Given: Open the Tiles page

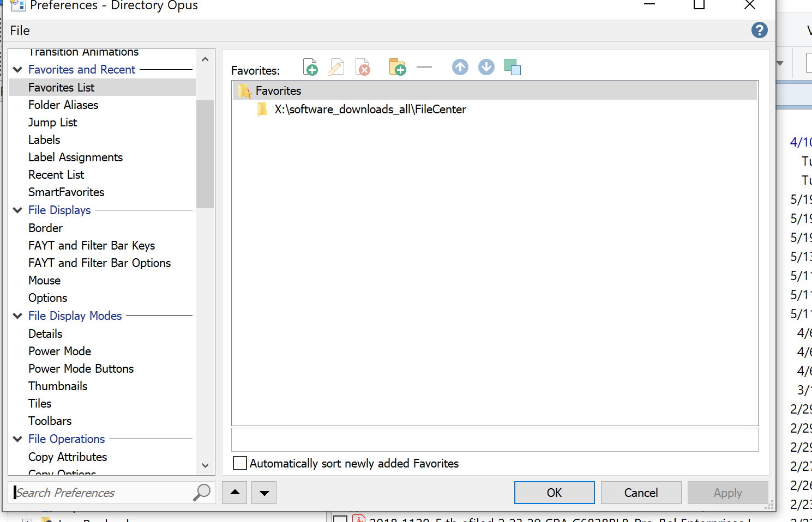Looking at the screenshot, I should click(x=40, y=403).
